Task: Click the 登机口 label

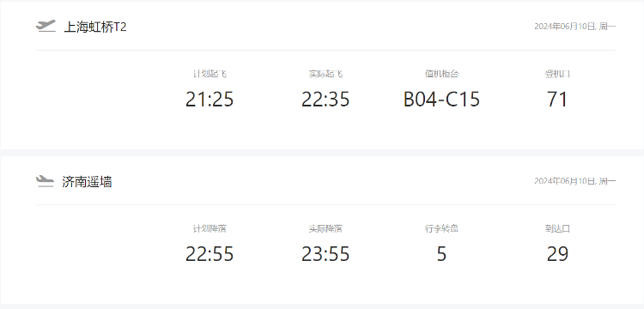Action: click(557, 74)
